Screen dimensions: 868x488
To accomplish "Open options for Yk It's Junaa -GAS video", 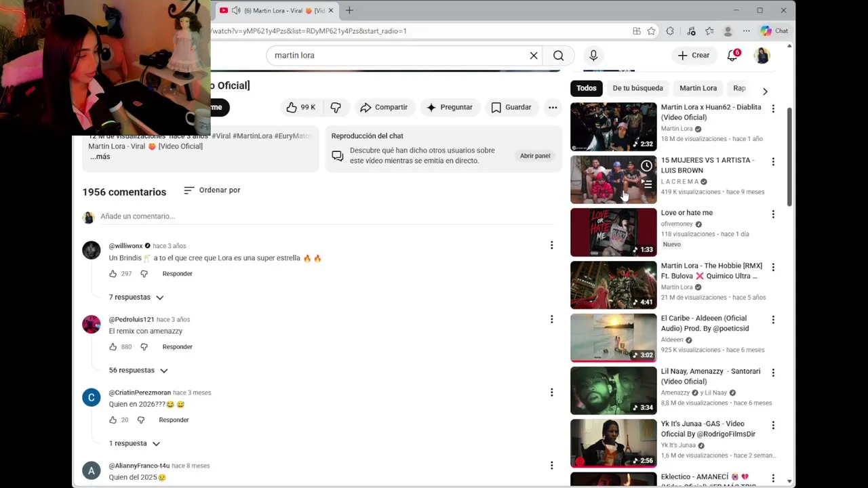I will click(773, 425).
